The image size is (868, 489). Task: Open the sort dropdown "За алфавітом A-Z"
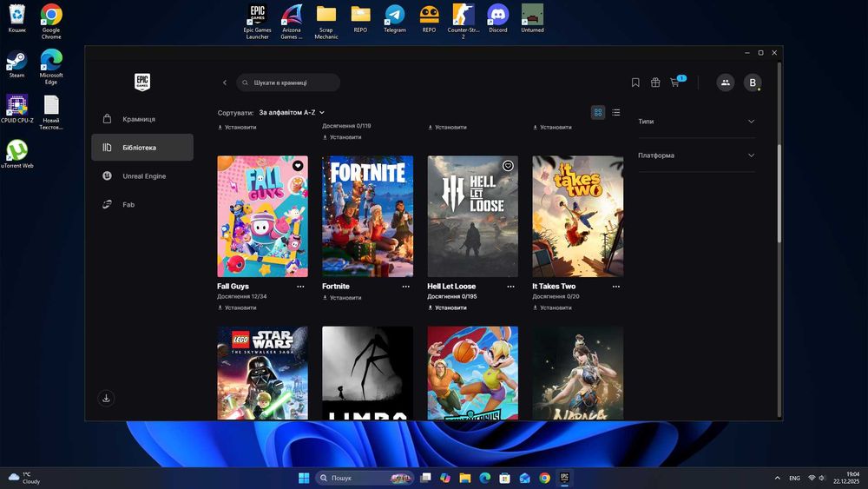[x=292, y=112]
